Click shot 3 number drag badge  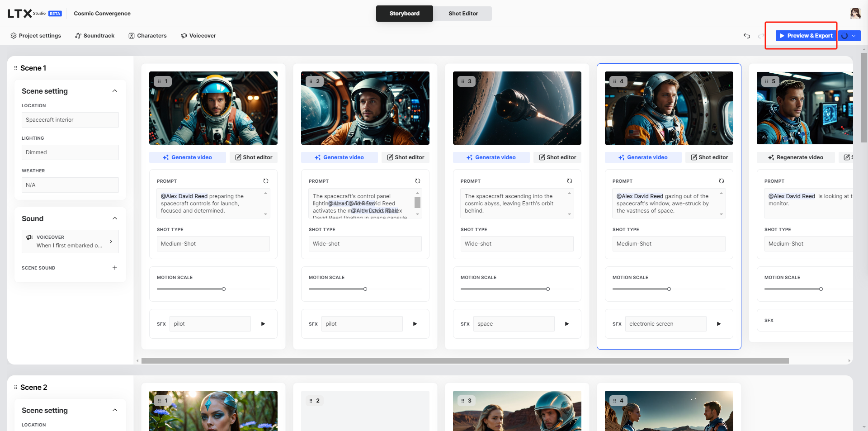(467, 81)
